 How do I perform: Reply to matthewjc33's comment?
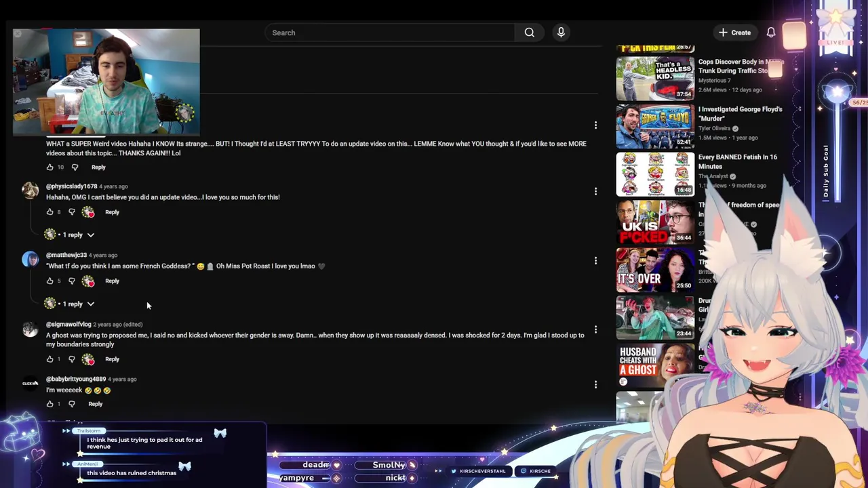click(112, 281)
